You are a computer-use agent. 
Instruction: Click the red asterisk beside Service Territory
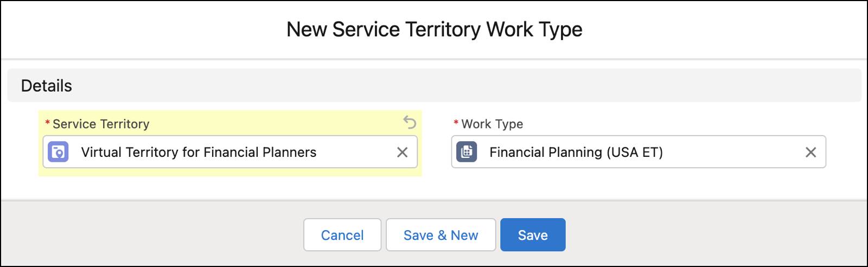coord(48,124)
